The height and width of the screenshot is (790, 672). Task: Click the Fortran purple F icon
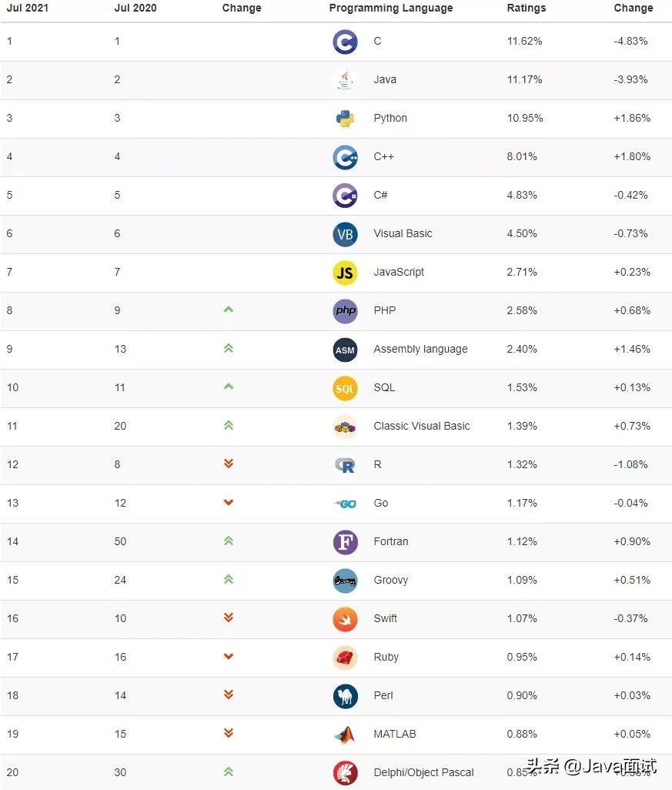345,542
